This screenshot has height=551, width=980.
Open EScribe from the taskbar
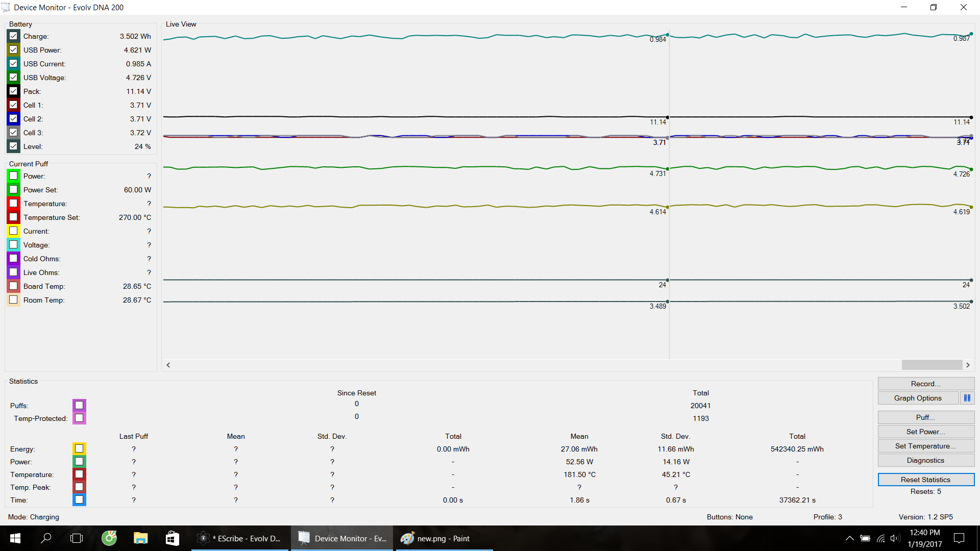tap(240, 538)
